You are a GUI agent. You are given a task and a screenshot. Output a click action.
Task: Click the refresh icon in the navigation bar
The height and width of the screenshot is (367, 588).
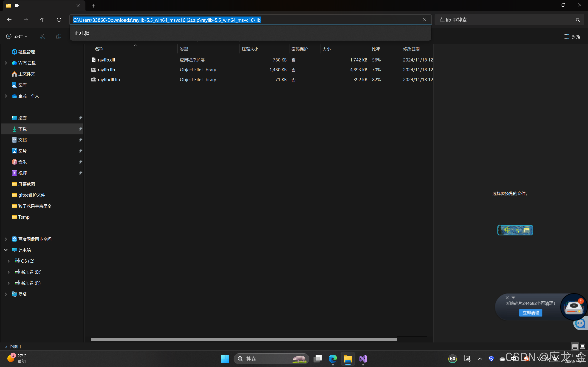point(59,20)
